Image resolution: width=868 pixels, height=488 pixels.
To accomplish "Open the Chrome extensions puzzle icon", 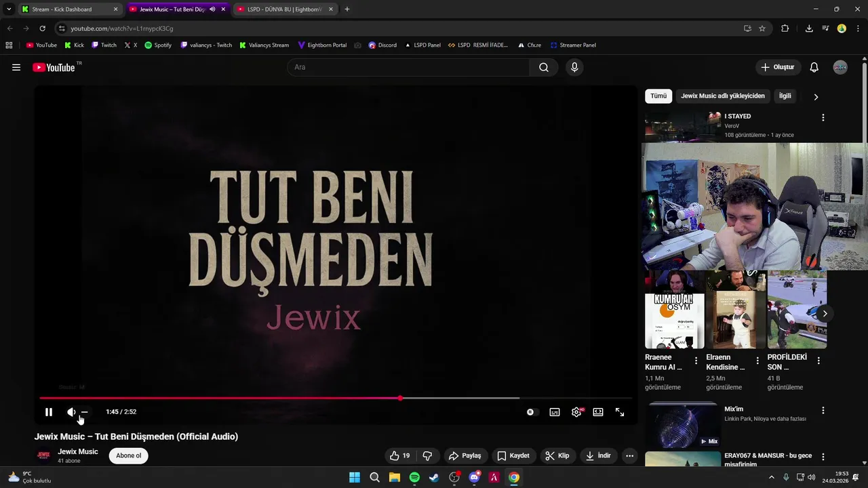I will (x=785, y=28).
